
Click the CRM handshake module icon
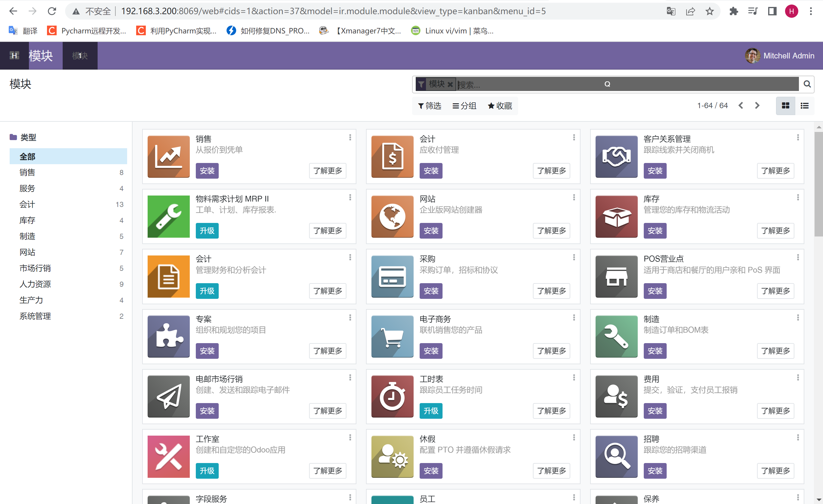(616, 156)
